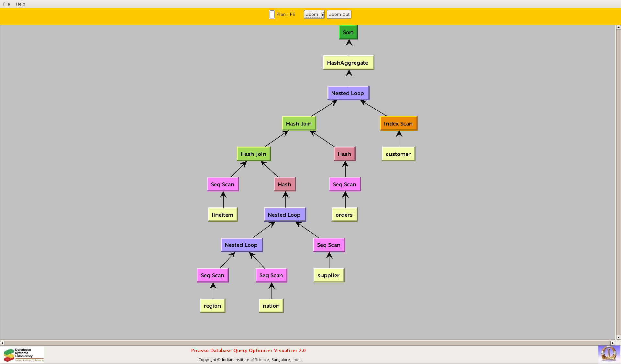621x364 pixels.
Task: Click the HashAggregate node
Action: pos(348,63)
